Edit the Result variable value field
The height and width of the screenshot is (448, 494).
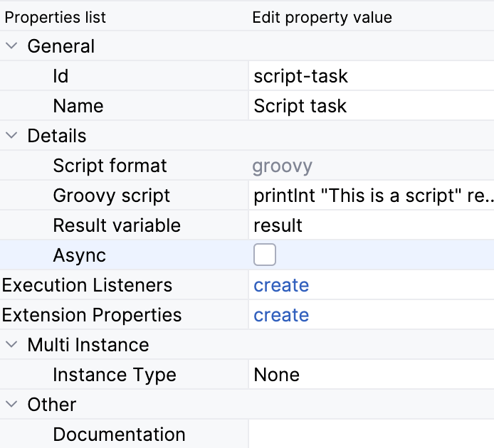point(370,225)
